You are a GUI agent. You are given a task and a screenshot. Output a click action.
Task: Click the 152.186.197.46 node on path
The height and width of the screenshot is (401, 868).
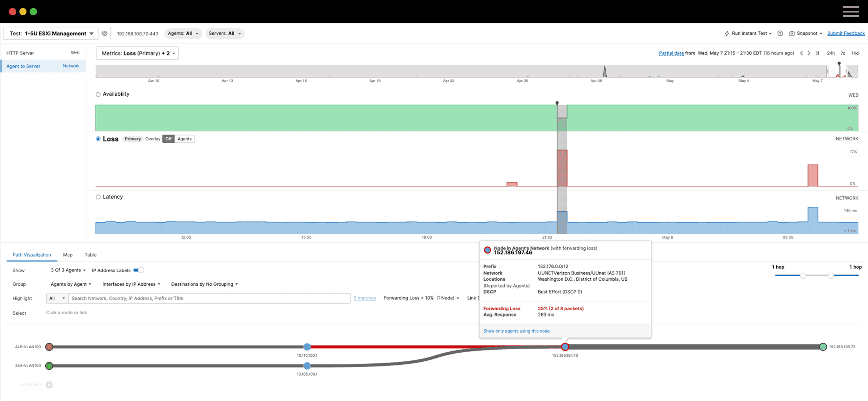[565, 347]
